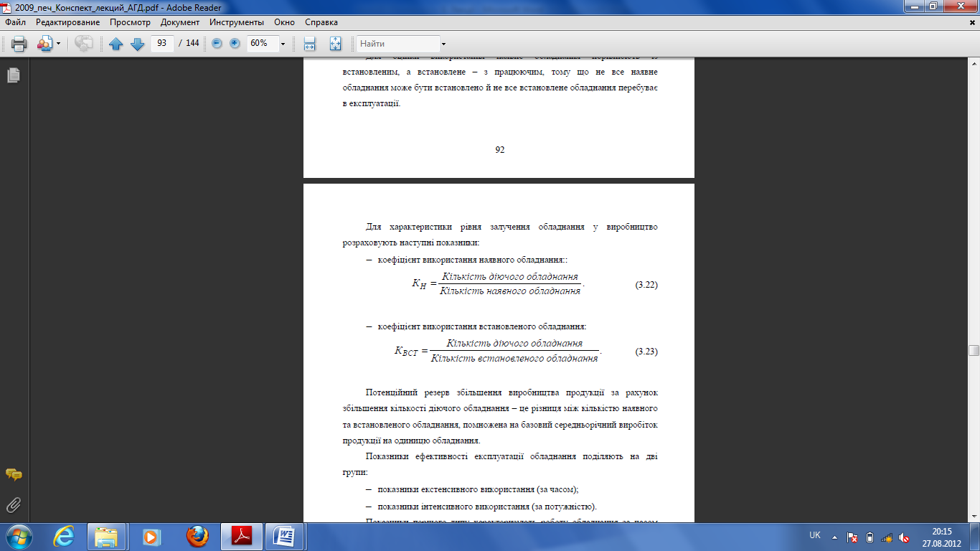Open the Pages thumbnails panel icon
This screenshot has width=980, height=551.
click(x=14, y=75)
